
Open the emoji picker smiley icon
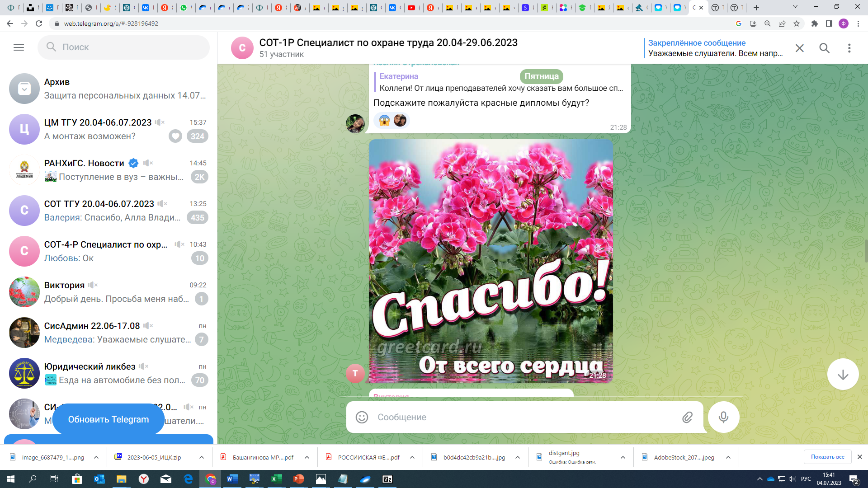tap(362, 417)
